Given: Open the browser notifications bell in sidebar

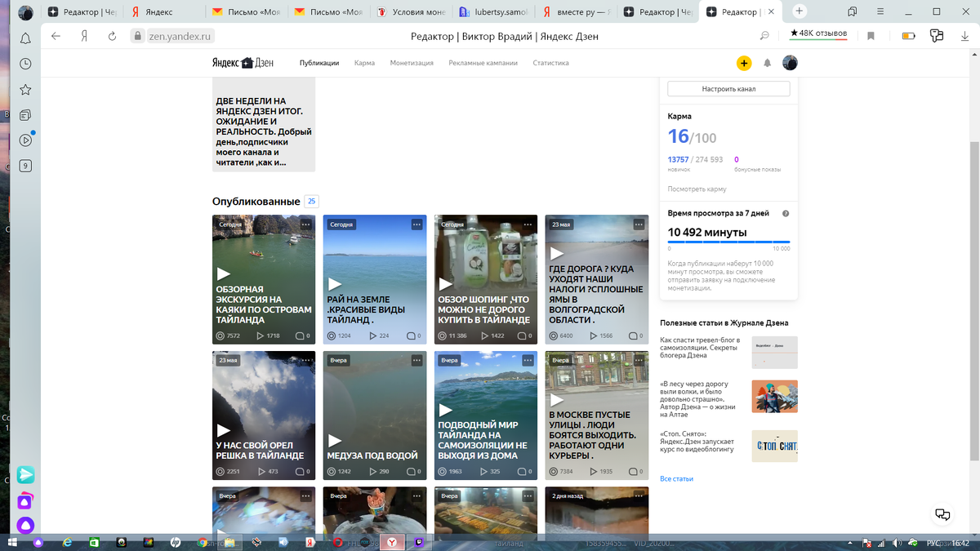Looking at the screenshot, I should click(25, 38).
